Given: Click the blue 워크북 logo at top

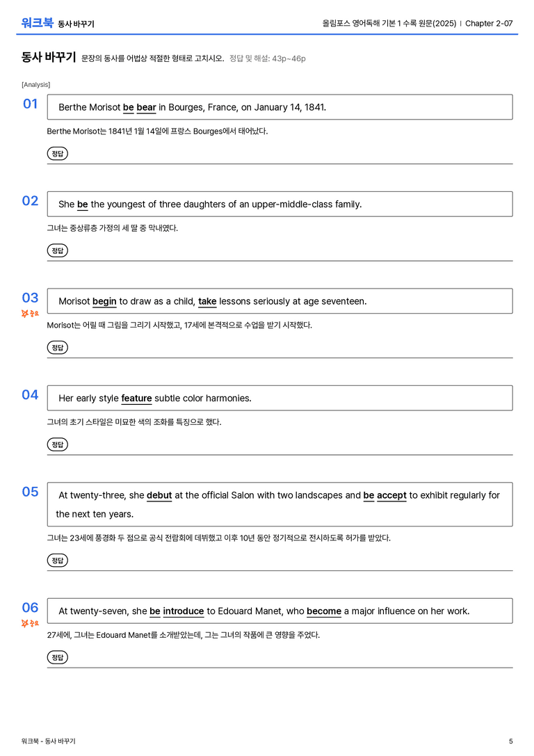Looking at the screenshot, I should [37, 23].
